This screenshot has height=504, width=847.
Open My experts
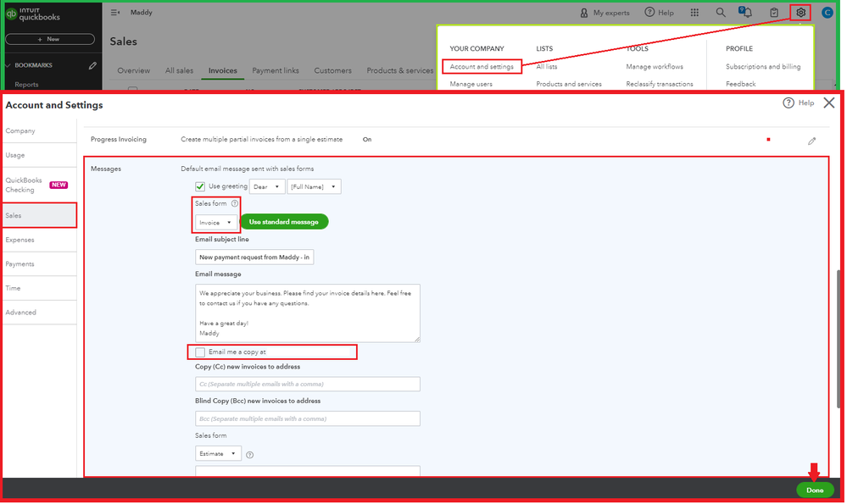tap(605, 13)
